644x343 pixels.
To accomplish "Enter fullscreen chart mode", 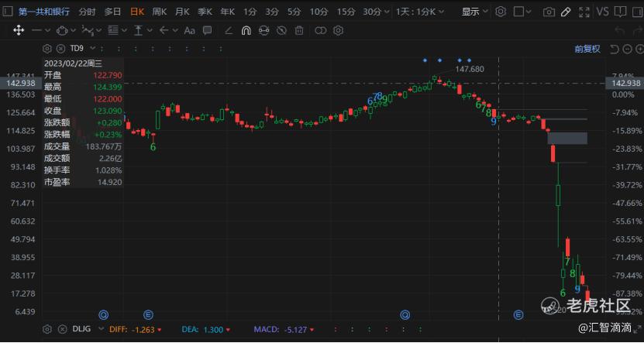I will (584, 12).
